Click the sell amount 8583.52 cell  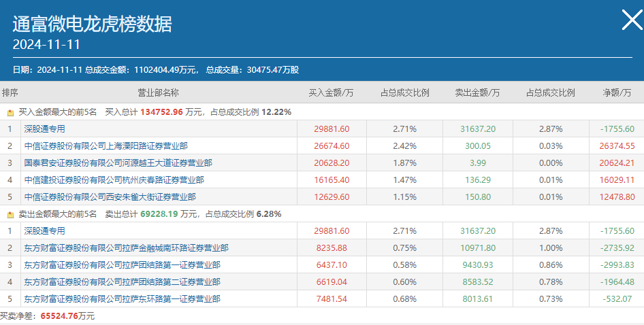tap(478, 282)
